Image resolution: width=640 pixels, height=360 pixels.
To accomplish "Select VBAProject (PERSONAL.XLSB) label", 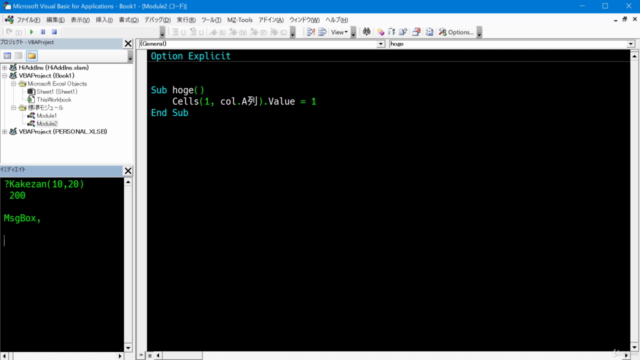I will [63, 131].
